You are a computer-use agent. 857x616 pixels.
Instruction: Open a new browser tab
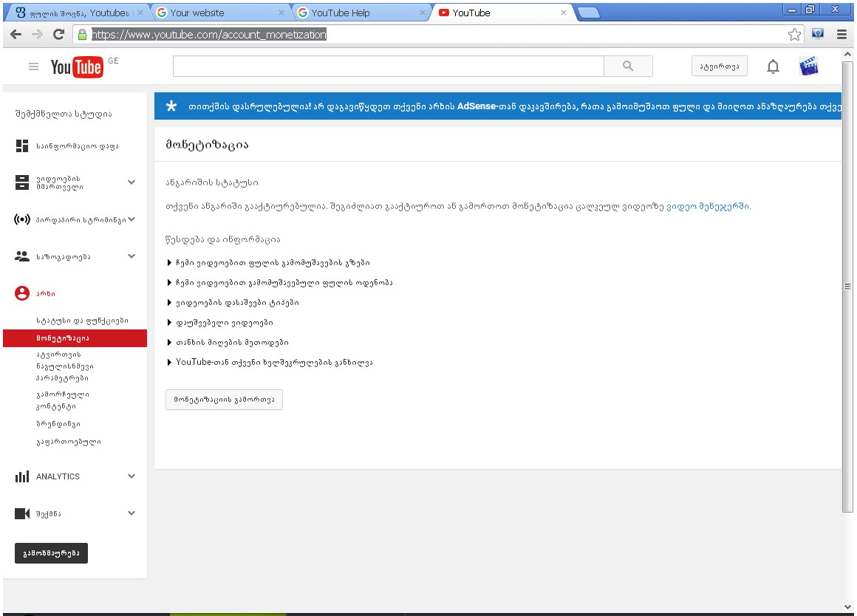(588, 13)
